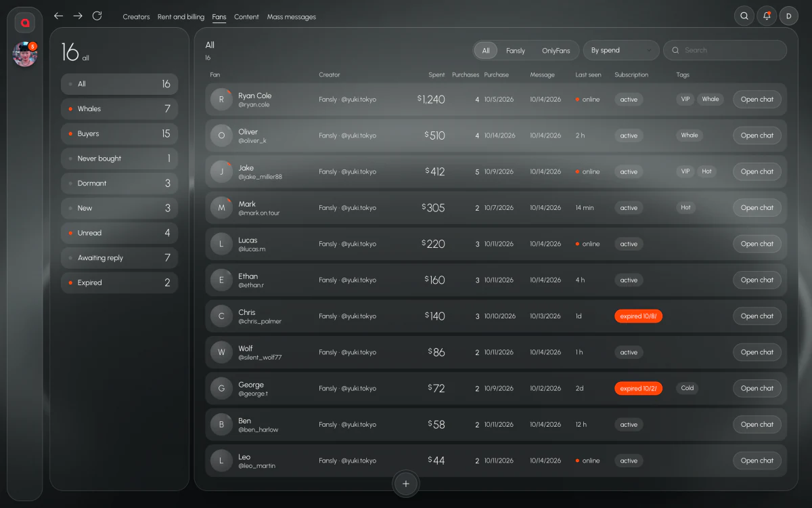The width and height of the screenshot is (812, 508).
Task: Select the Buyers segment
Action: click(x=119, y=133)
